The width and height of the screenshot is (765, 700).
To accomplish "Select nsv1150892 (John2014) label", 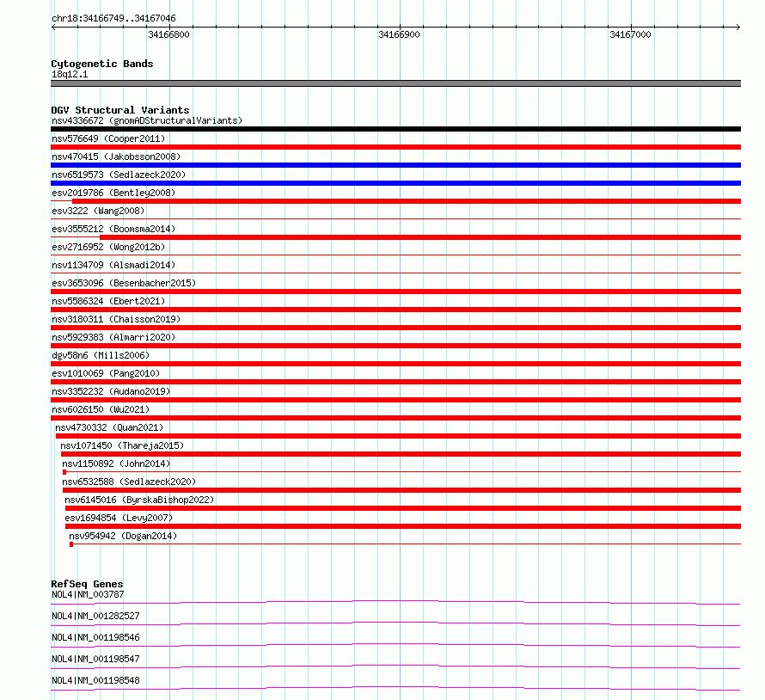I will pyautogui.click(x=116, y=464).
